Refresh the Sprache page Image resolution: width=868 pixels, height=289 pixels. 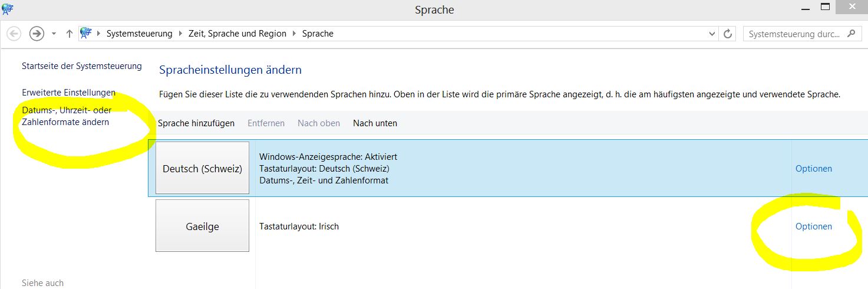coord(728,34)
